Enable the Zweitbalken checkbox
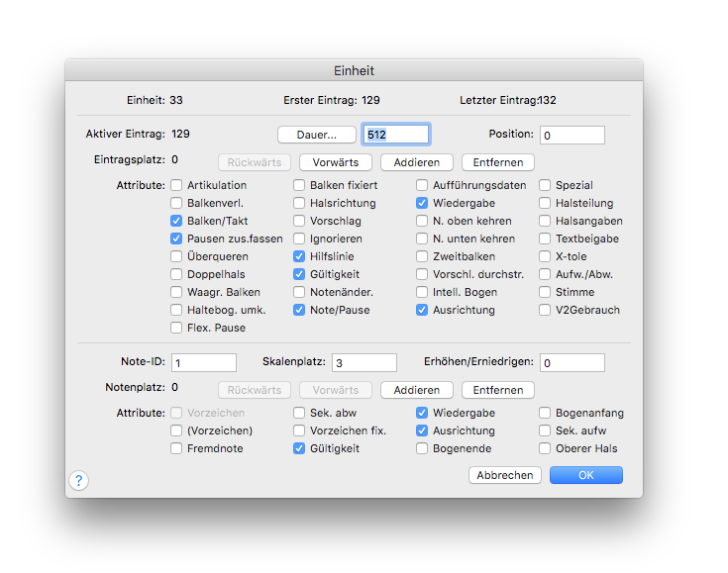728x573 pixels. 422,256
